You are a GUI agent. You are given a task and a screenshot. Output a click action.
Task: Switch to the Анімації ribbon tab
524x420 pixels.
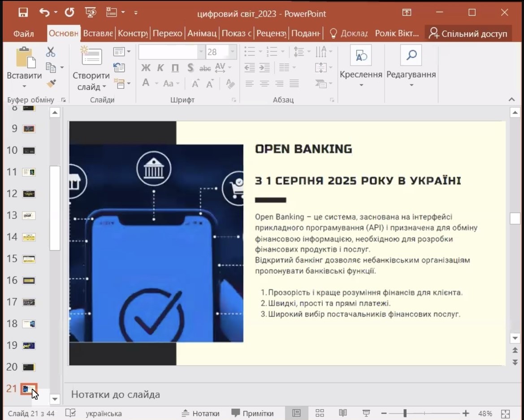(202, 34)
